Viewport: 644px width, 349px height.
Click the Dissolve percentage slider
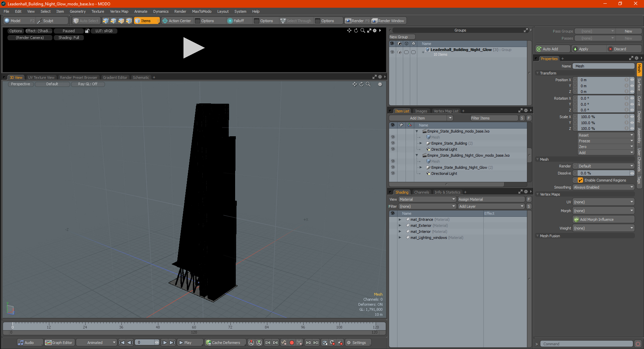coord(603,173)
